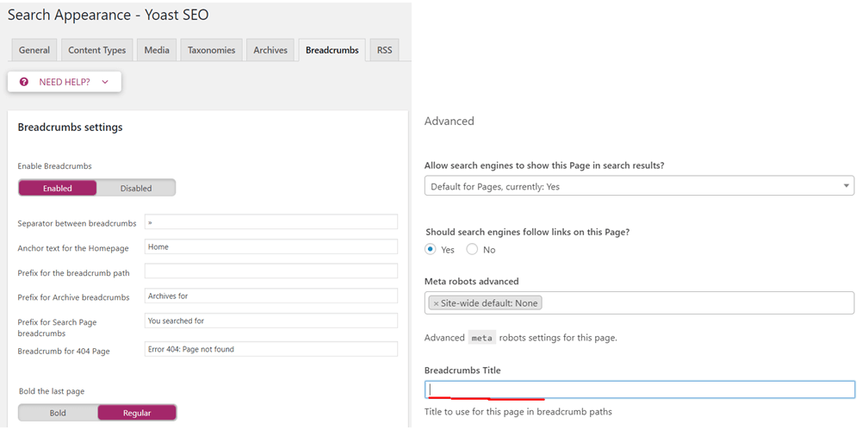Click the Meta robots advanced label
Screen dimensions: 868x430
click(x=472, y=282)
